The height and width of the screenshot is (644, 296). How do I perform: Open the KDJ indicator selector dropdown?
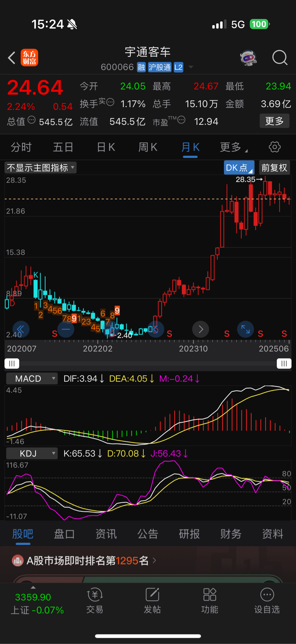point(32,453)
